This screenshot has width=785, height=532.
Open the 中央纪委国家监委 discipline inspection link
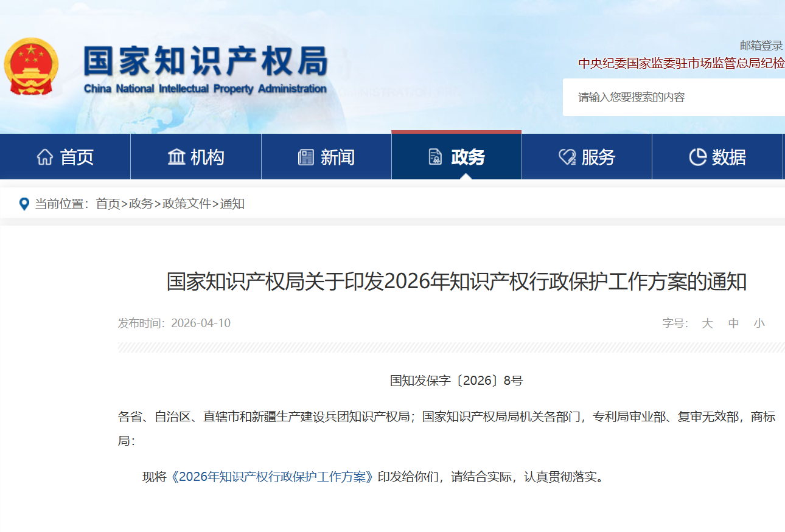click(x=681, y=64)
